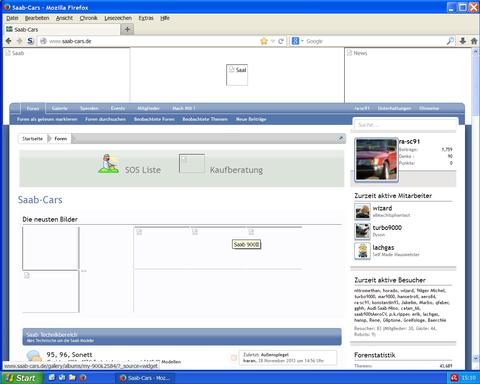Click the browser back arrow button

click(x=9, y=41)
